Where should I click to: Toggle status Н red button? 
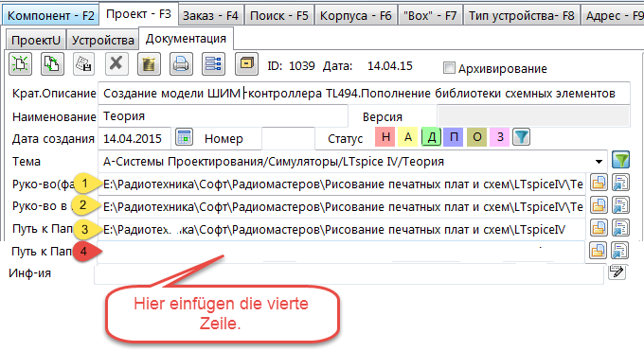point(385,137)
